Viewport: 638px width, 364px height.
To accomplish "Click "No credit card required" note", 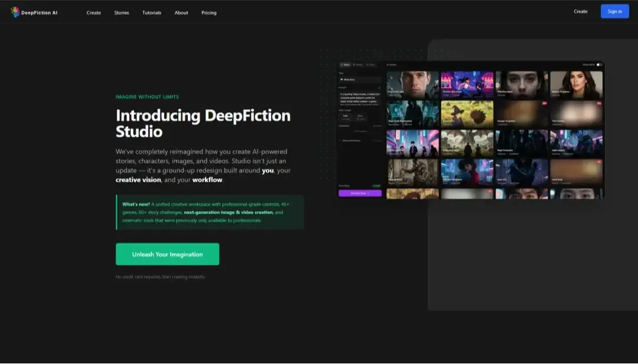I will point(160,277).
